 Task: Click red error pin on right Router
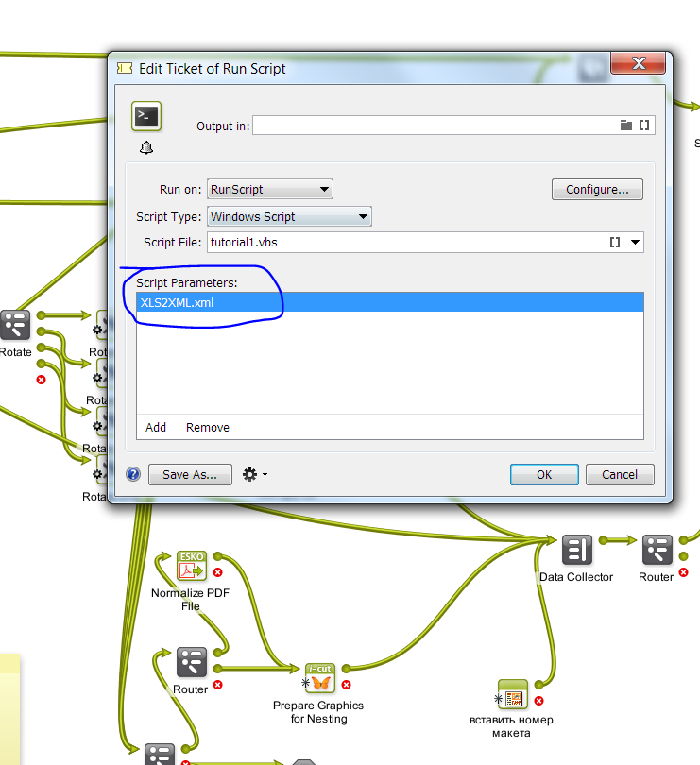click(x=683, y=572)
